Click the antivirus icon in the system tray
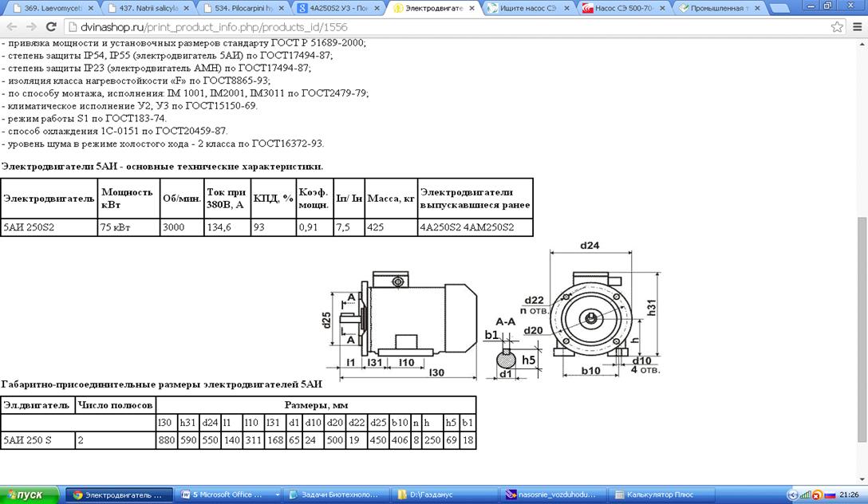This screenshot has height=504, width=868. click(x=818, y=494)
